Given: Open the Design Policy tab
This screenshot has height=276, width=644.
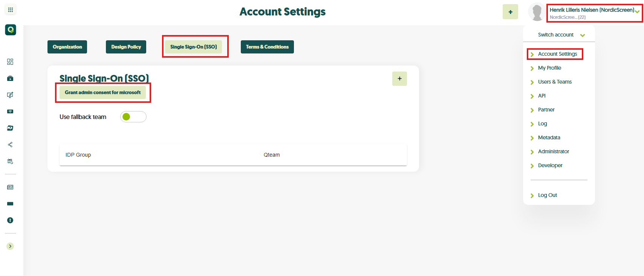Looking at the screenshot, I should point(126,47).
